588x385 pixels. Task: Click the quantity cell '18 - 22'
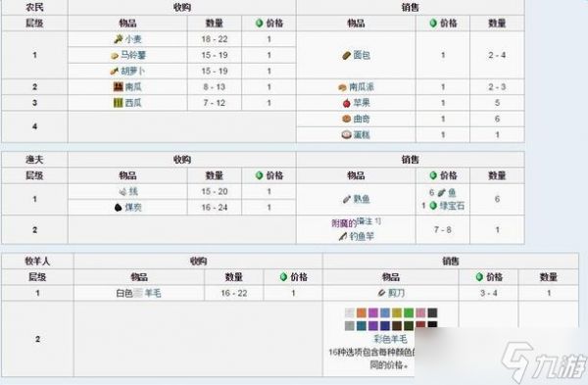coord(215,39)
